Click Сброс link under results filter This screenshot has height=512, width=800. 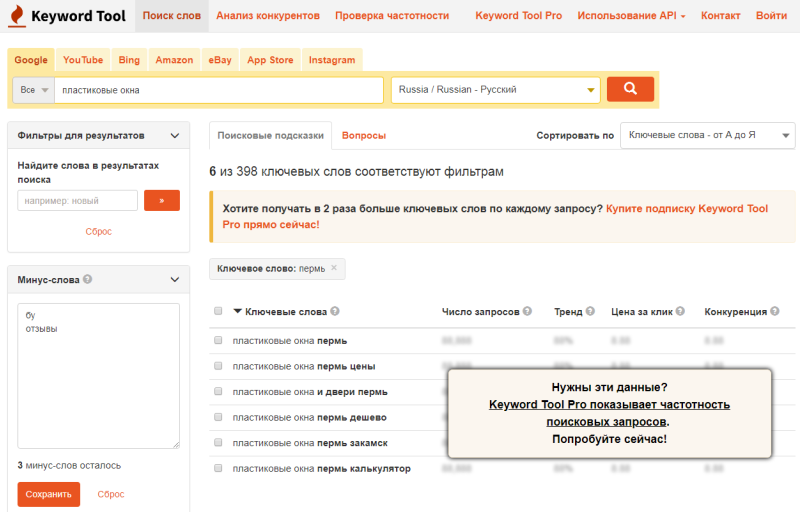[x=98, y=232]
